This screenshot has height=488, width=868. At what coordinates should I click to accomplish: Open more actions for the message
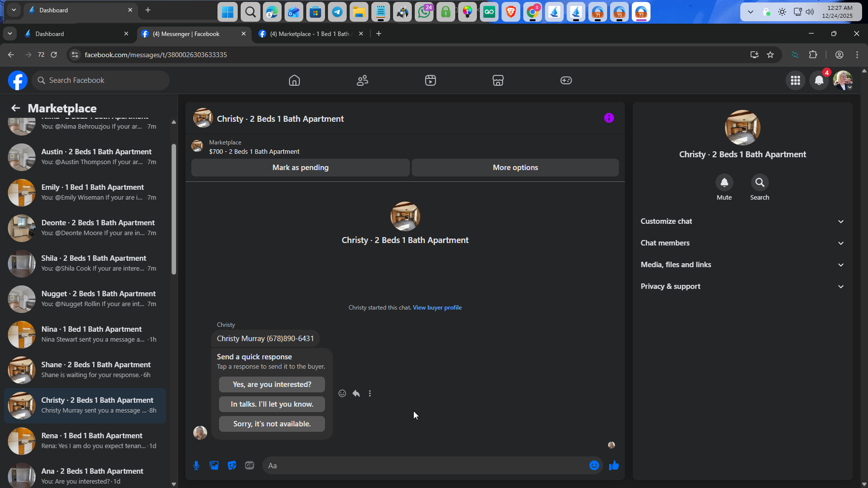click(x=370, y=393)
